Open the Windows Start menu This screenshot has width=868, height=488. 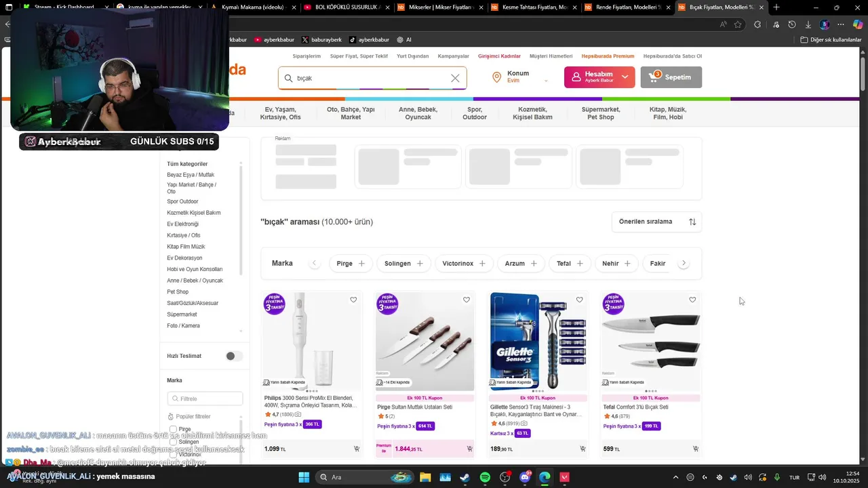(304, 477)
